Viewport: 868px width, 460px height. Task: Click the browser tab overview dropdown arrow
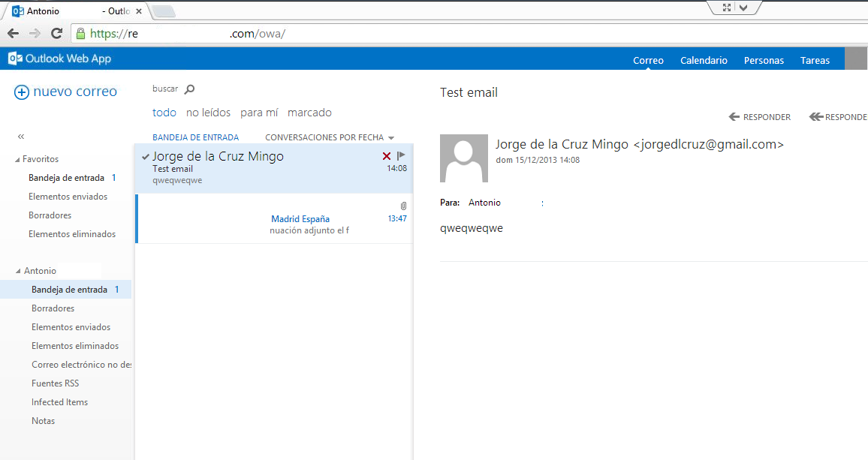(743, 8)
